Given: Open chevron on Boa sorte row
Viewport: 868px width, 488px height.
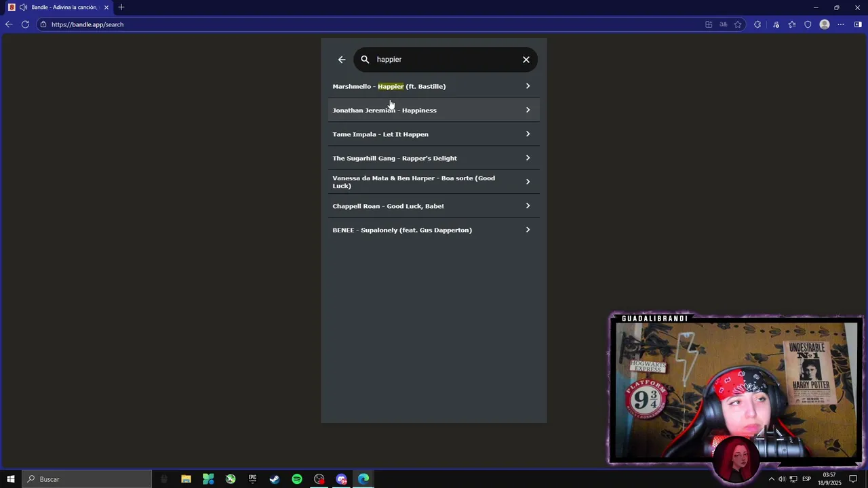Looking at the screenshot, I should tap(528, 182).
